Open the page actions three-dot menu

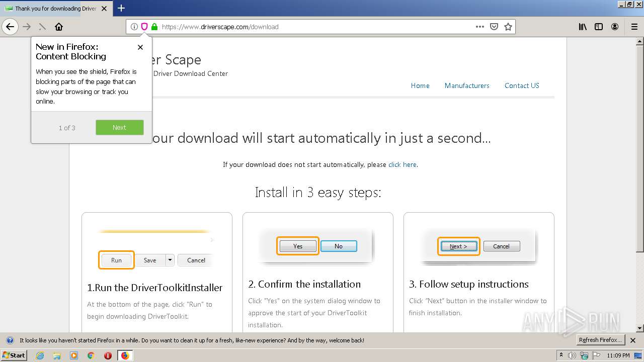[480, 27]
